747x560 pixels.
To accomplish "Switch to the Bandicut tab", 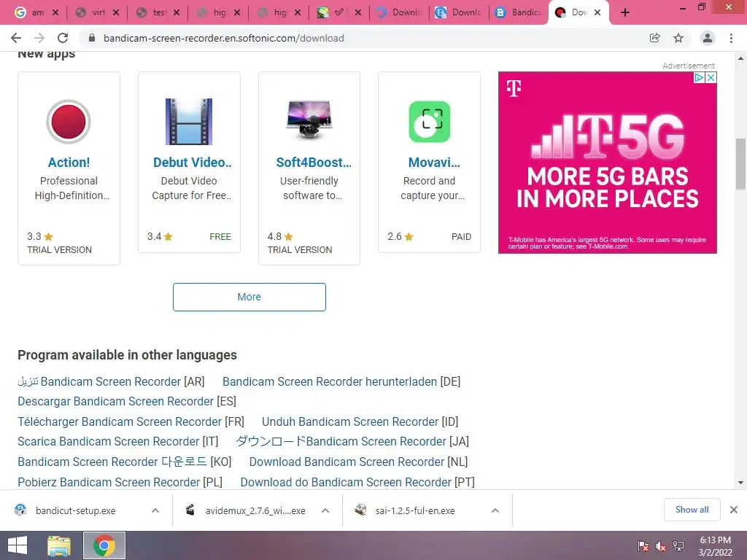I will [x=518, y=12].
